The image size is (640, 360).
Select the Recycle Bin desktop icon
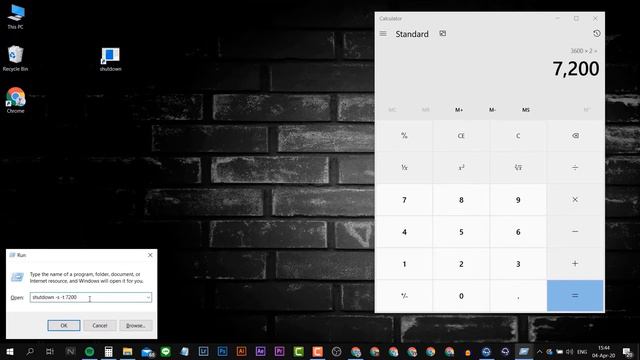point(16,58)
